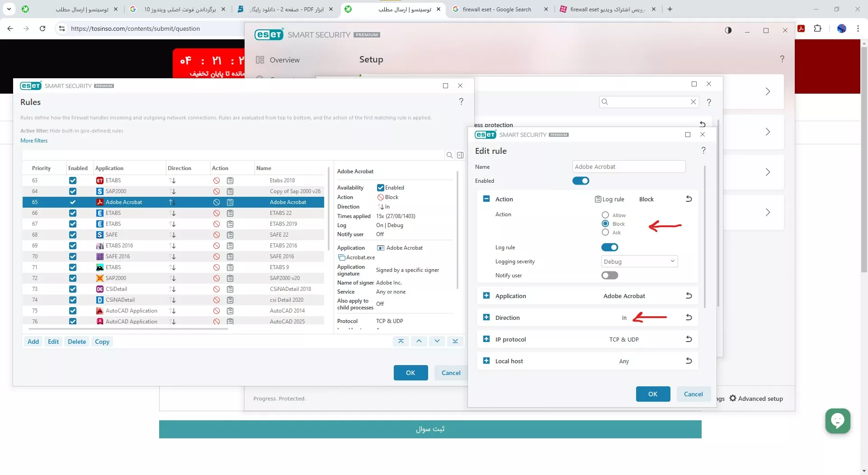Open column selector icon in the Rules list
Image resolution: width=868 pixels, height=475 pixels.
(x=460, y=155)
